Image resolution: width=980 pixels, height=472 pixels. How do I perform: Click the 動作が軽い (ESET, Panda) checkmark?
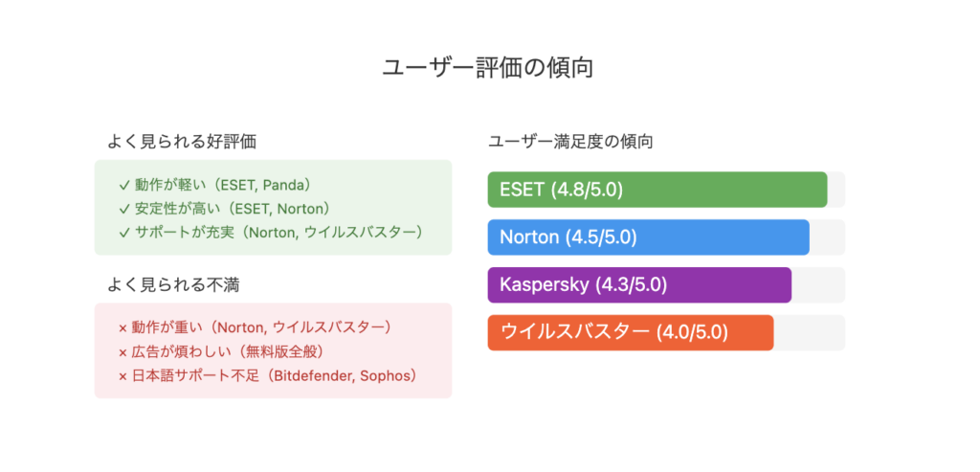point(122,185)
